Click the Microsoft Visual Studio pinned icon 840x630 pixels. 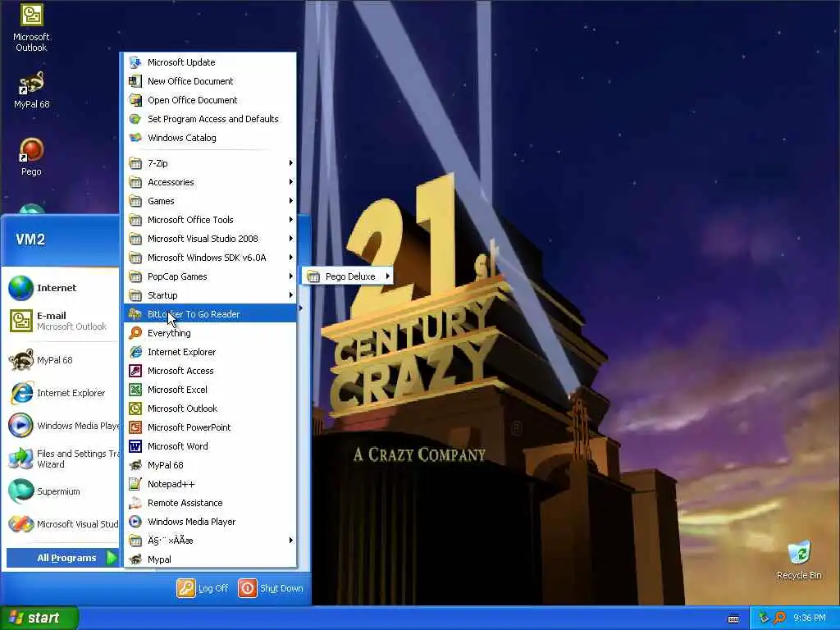click(21, 524)
